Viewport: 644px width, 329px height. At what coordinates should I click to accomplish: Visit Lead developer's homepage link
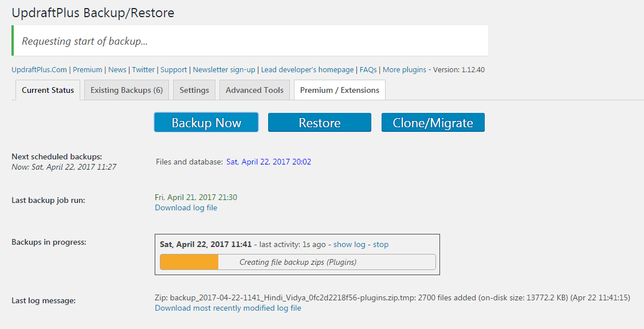[307, 70]
